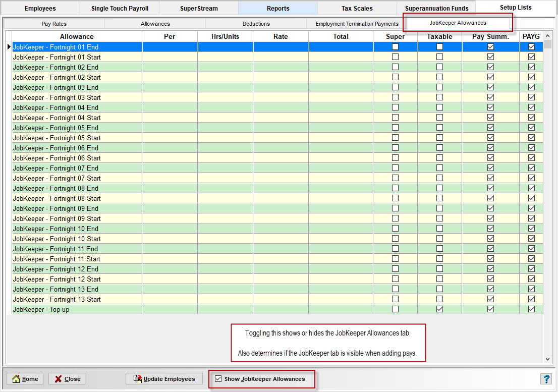
Task: Tick Taxable for JobKeeper Fortnight 07 End
Action: point(440,168)
